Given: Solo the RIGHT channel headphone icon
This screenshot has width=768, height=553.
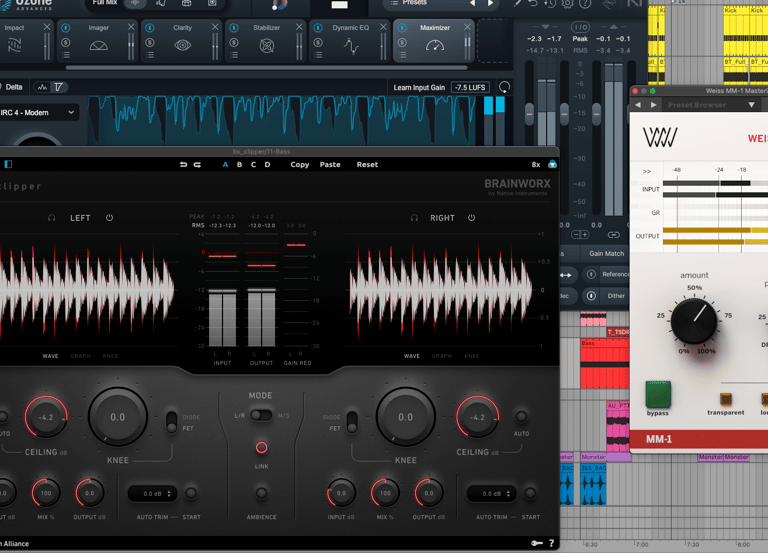Looking at the screenshot, I should click(414, 218).
